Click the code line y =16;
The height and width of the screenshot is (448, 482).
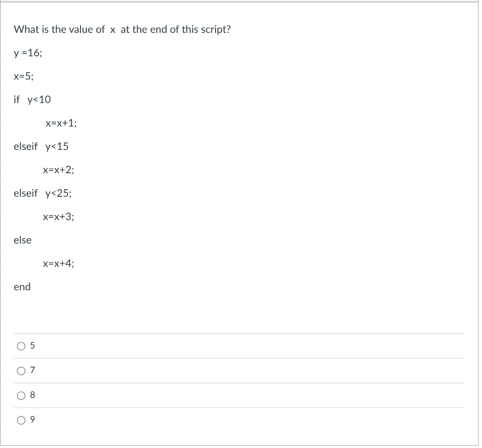pos(28,53)
